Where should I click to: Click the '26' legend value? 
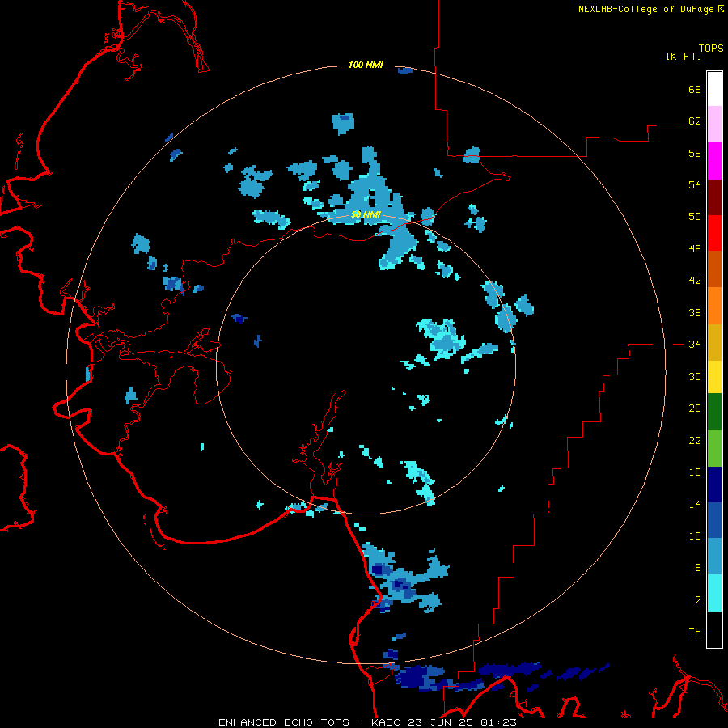(695, 408)
